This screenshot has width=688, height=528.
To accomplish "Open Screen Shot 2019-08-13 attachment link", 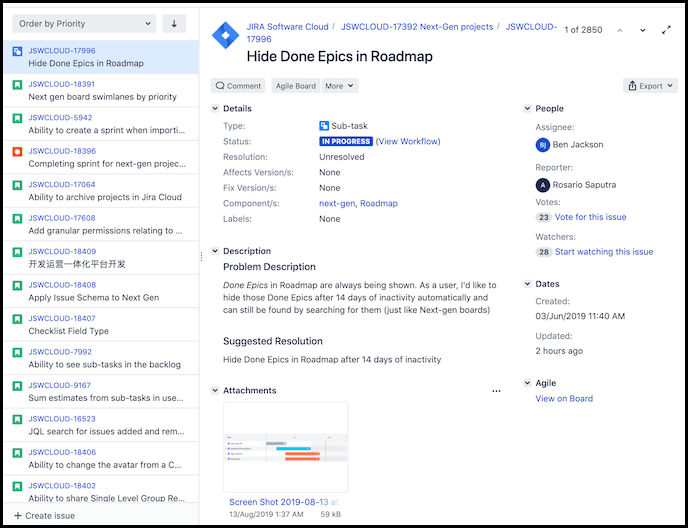I will (x=283, y=502).
